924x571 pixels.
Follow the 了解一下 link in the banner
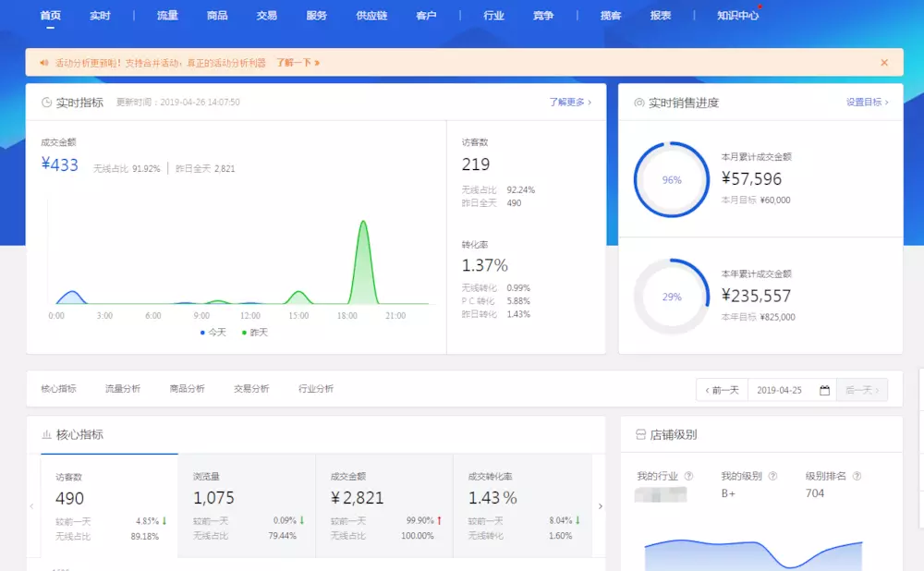tap(298, 63)
